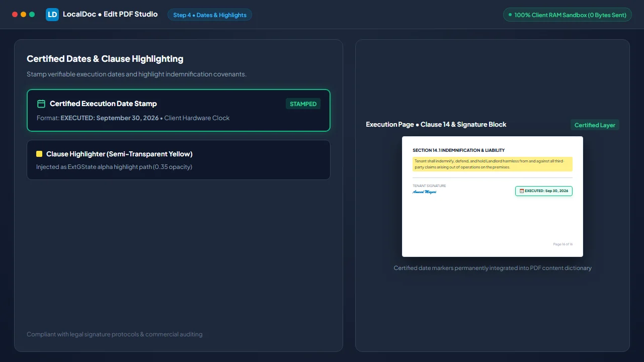Click the Section 14.1 Indemnification heading
Image resolution: width=644 pixels, height=362 pixels.
point(459,150)
